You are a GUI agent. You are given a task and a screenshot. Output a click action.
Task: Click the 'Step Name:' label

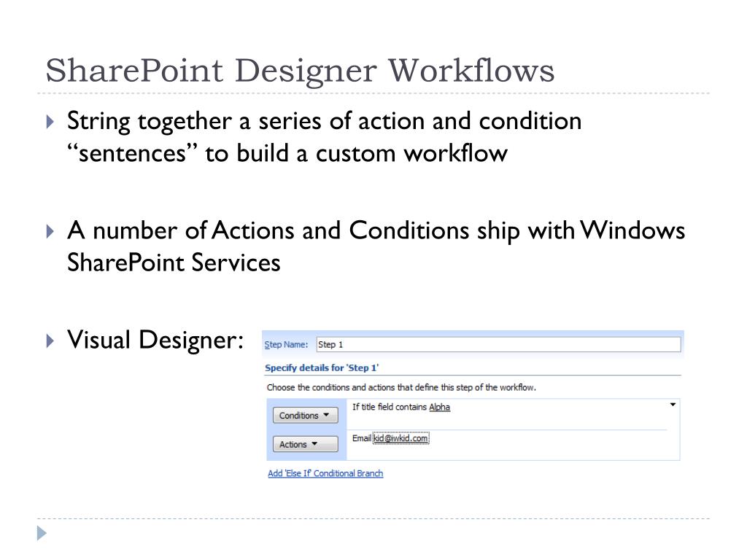coord(286,344)
